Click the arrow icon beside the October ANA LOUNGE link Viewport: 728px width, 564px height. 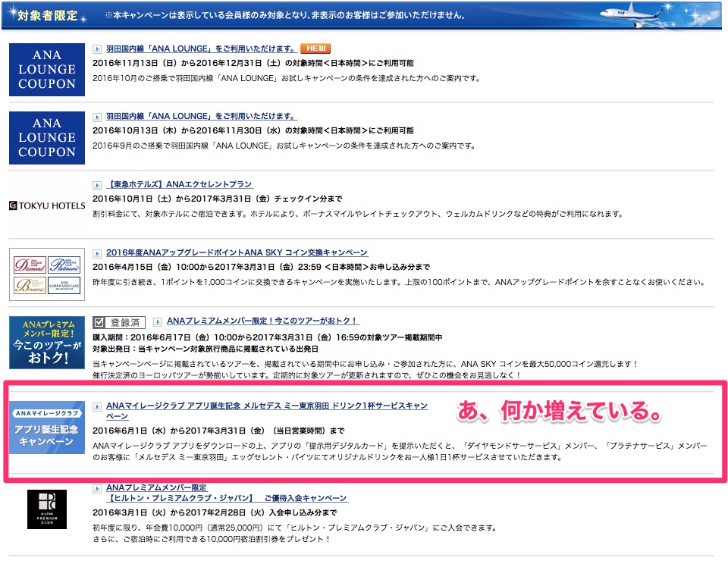(x=97, y=117)
